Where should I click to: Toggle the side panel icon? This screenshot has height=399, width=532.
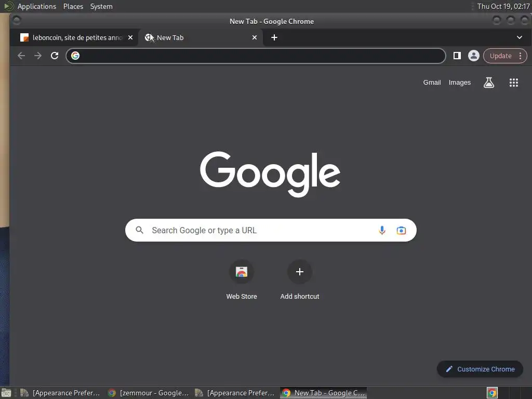pos(457,56)
